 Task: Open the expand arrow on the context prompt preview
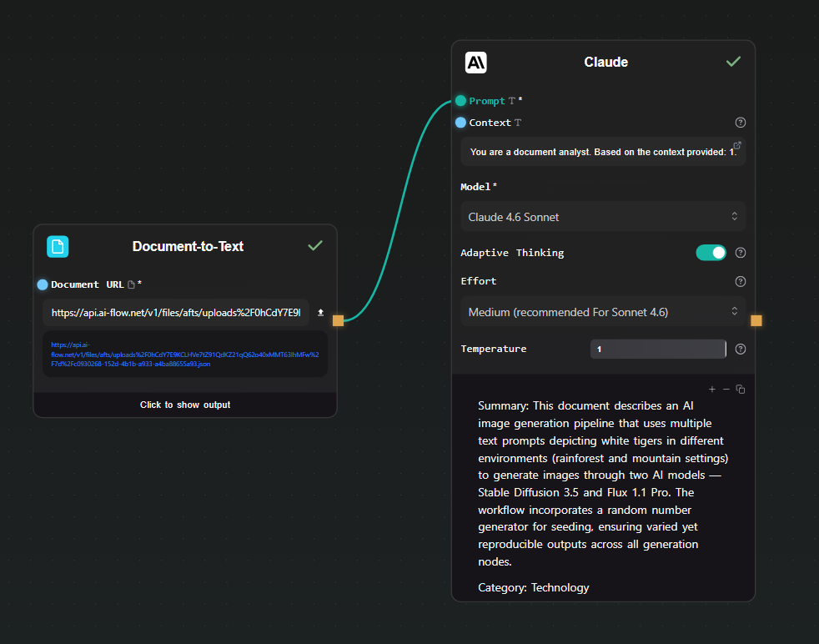coord(736,144)
